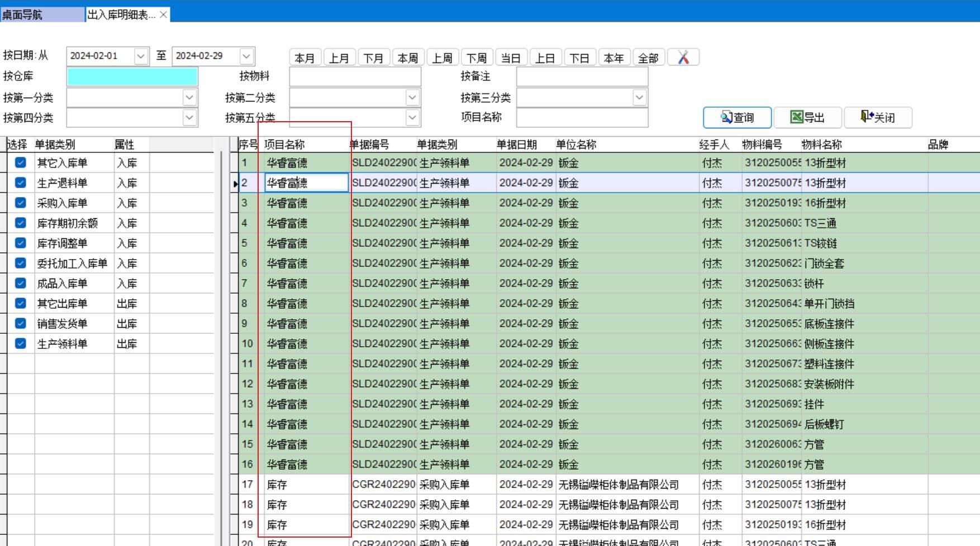980x546 pixels.
Task: Close the 出入库明细表 tab
Action: click(x=163, y=15)
